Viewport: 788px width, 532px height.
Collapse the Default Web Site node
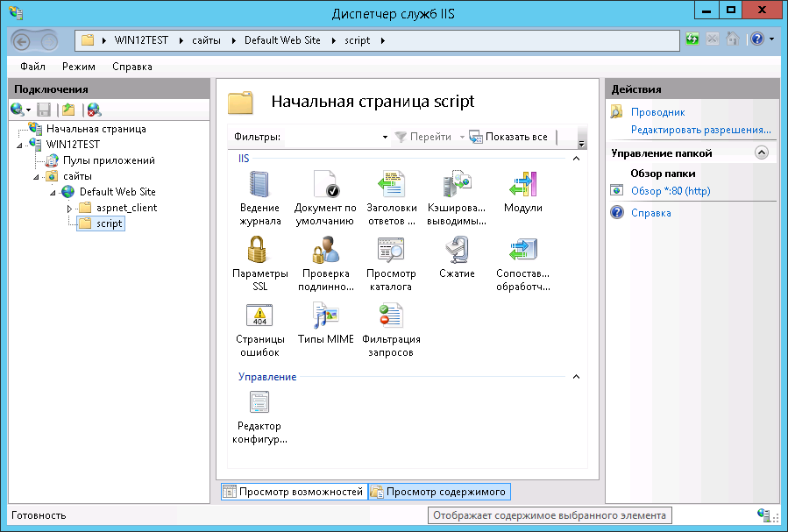point(53,193)
